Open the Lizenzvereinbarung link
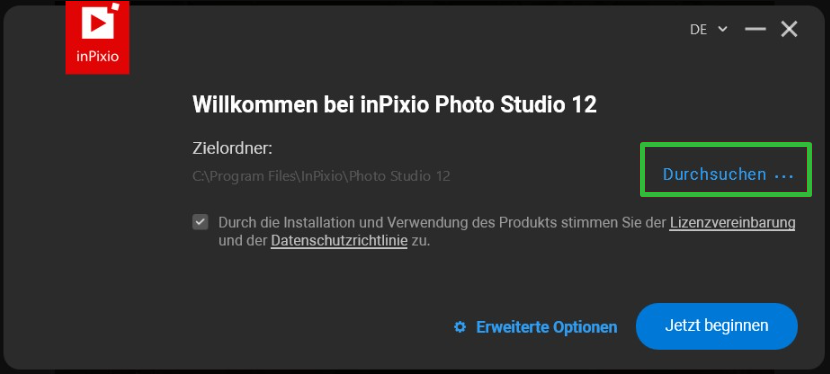830x374 pixels. coord(733,223)
